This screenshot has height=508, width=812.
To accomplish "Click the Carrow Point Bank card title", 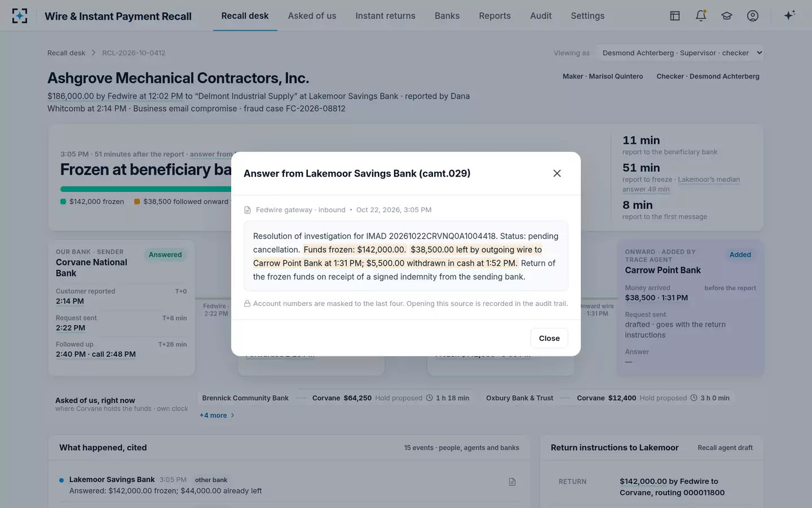I will [663, 270].
